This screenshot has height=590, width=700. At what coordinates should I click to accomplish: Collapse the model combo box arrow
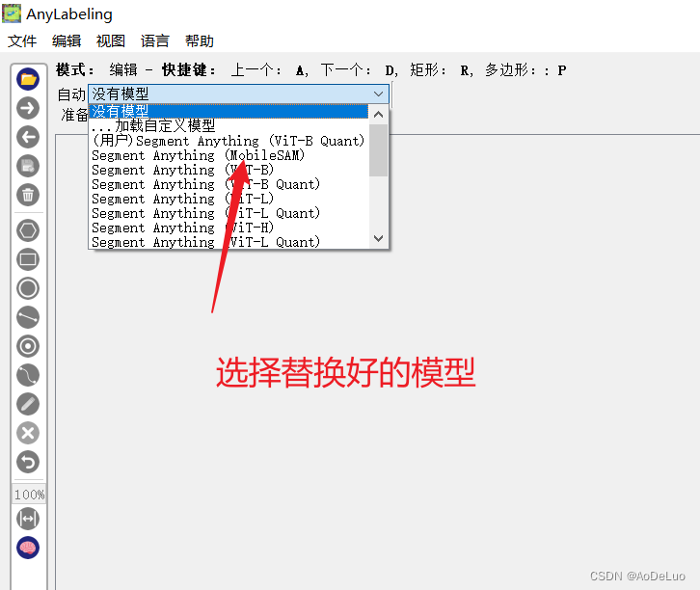[378, 94]
